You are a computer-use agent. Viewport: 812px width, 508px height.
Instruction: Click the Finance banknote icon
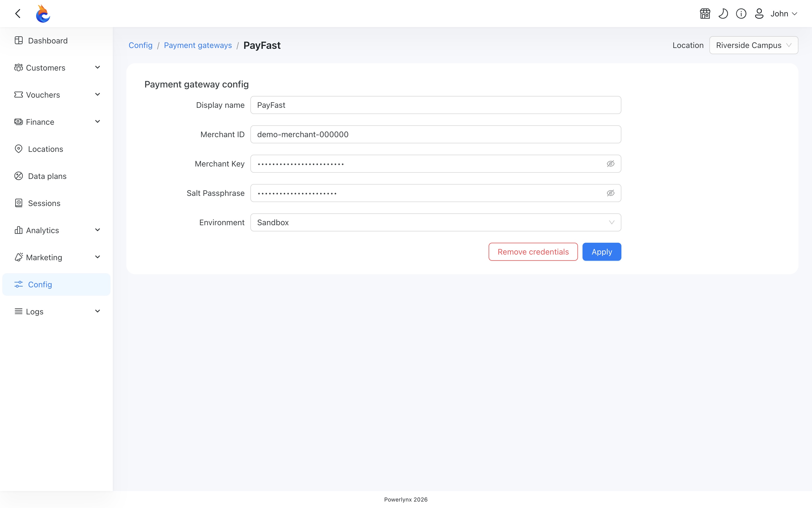[18, 122]
